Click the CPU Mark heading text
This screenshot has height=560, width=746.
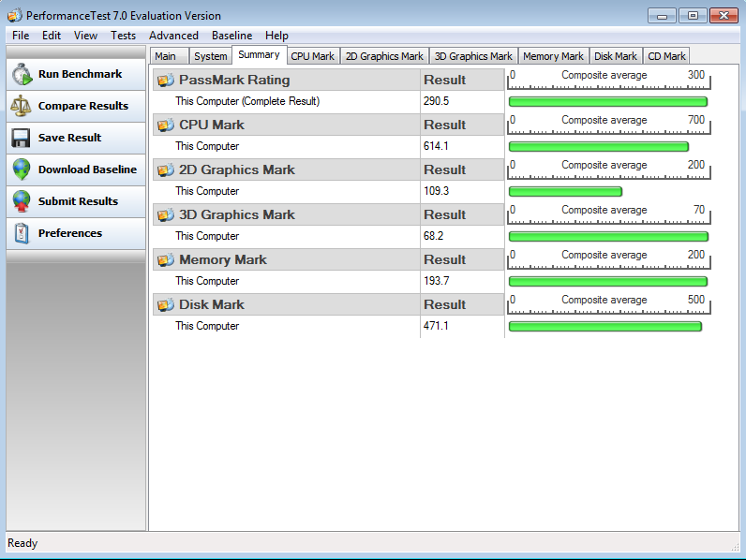(x=211, y=125)
